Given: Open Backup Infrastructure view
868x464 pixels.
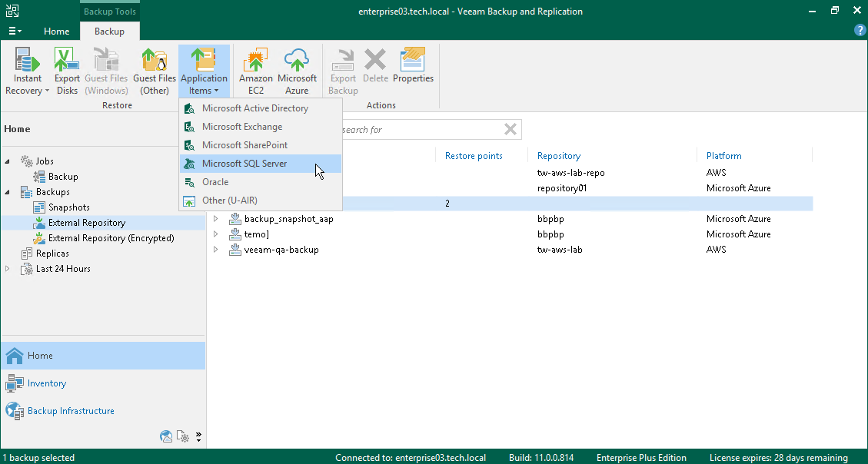Looking at the screenshot, I should click(x=103, y=411).
